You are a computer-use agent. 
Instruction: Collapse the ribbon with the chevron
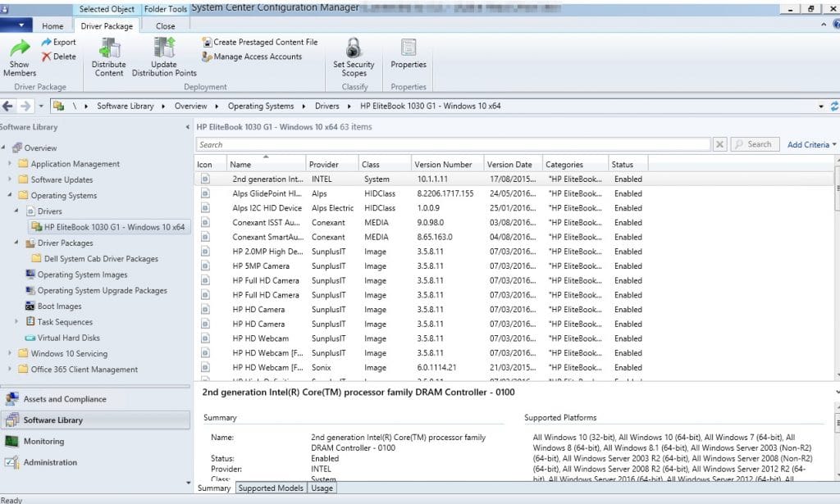pos(824,25)
